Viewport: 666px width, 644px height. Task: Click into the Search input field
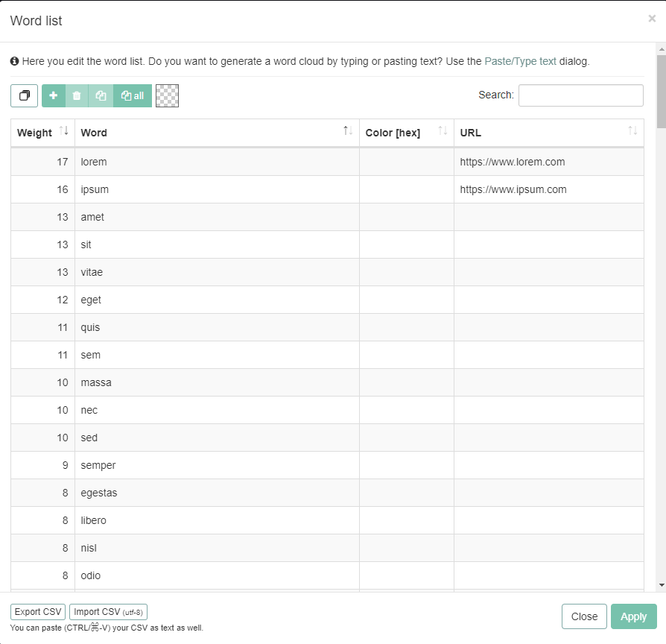tap(580, 95)
